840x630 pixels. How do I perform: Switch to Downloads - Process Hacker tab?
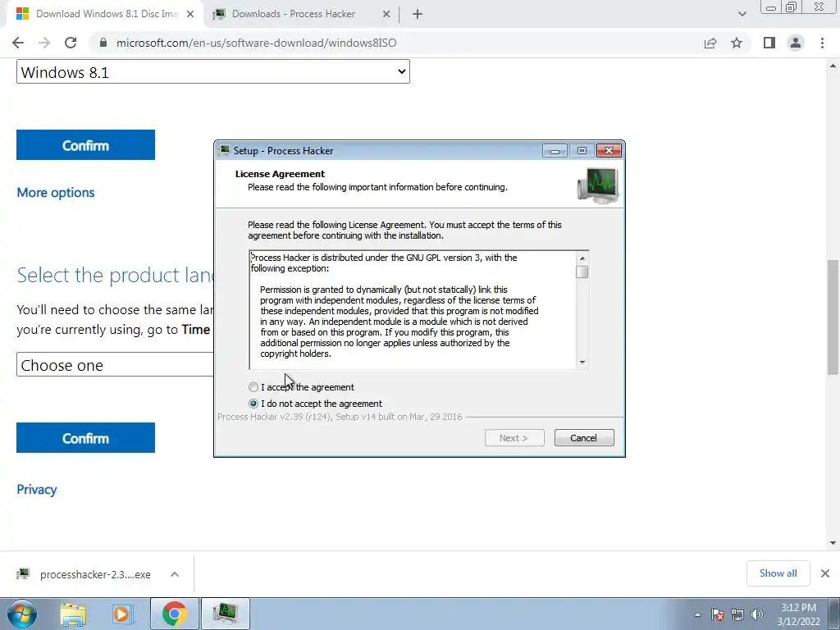click(x=293, y=14)
